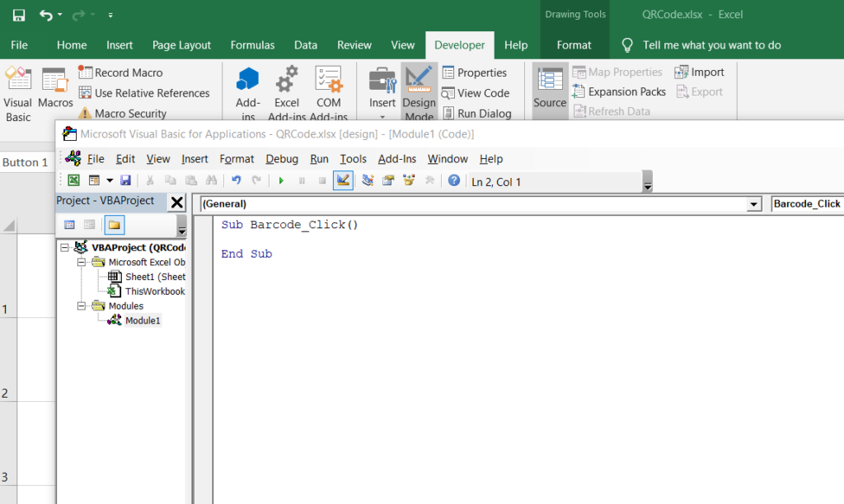Toggle Design Mode in the Developer ribbon
This screenshot has height=504, width=844.
[419, 91]
